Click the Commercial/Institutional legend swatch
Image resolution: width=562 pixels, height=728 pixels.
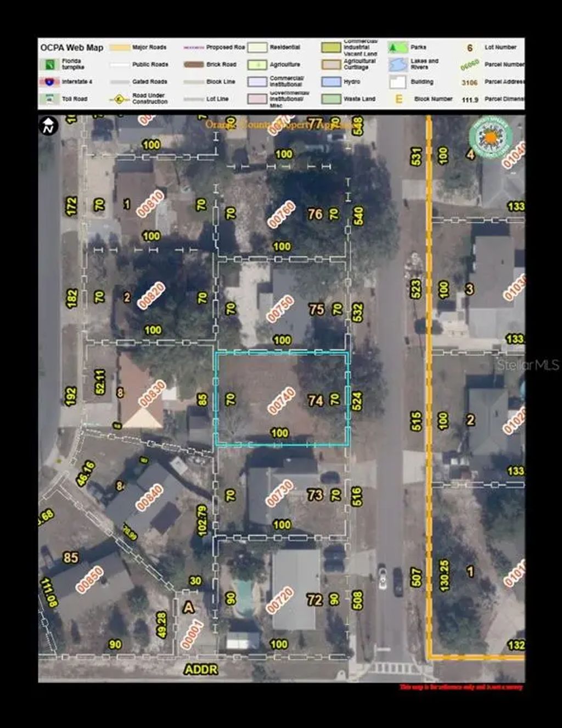click(257, 82)
